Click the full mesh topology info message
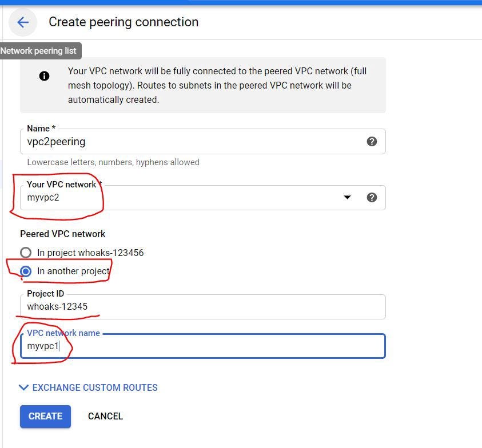The height and width of the screenshot is (448, 482). click(x=217, y=85)
